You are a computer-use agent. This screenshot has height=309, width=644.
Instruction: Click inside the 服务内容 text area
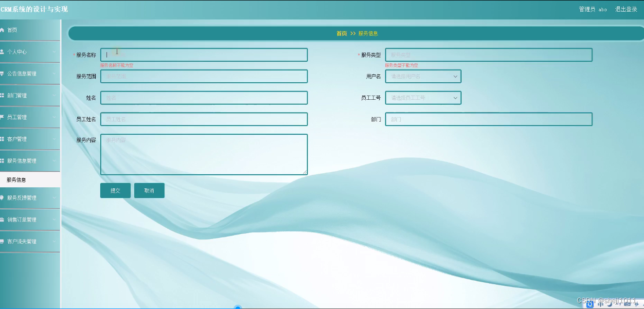click(203, 153)
